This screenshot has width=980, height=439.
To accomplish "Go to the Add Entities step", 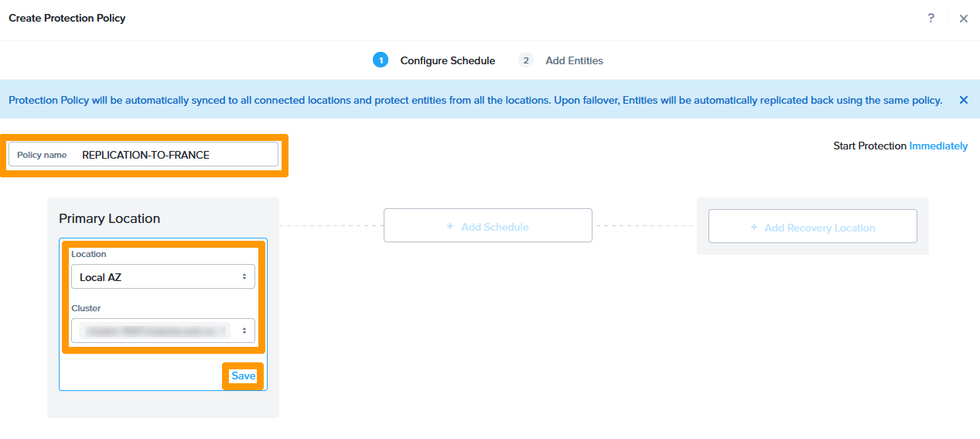I will pyautogui.click(x=574, y=60).
